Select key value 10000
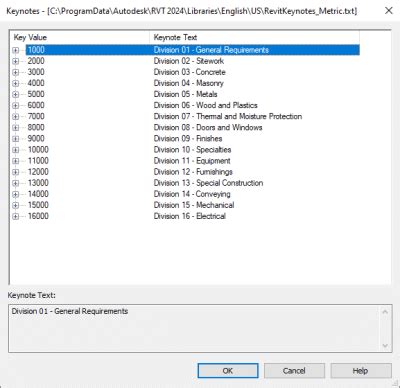 pos(38,150)
